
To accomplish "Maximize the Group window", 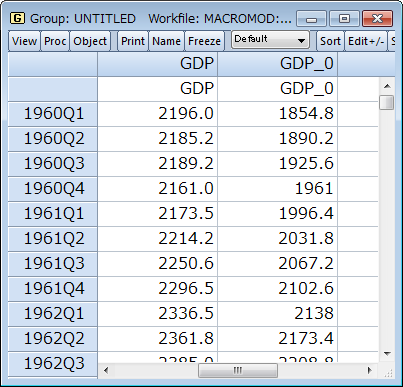I will pos(344,19).
